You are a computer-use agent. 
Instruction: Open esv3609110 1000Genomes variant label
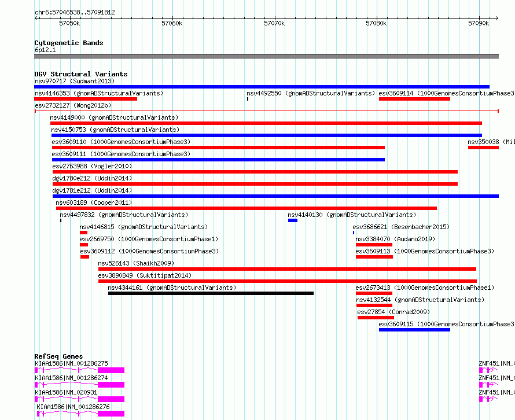coord(121,142)
